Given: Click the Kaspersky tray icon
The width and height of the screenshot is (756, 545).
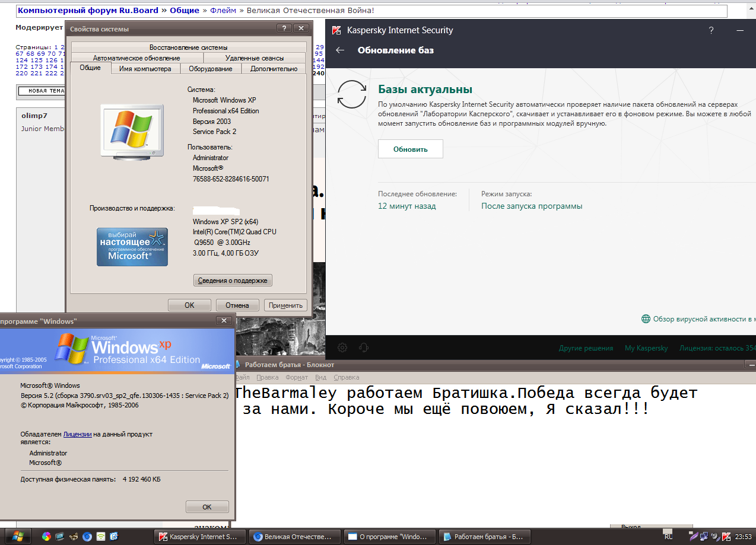Looking at the screenshot, I should pyautogui.click(x=726, y=537).
